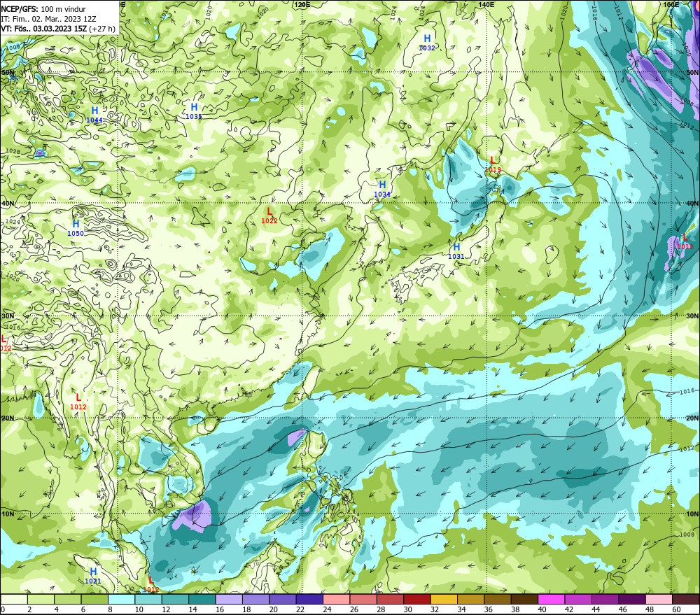The width and height of the screenshot is (700, 615).
Task: Click the legend value 32
Action: 435,609
